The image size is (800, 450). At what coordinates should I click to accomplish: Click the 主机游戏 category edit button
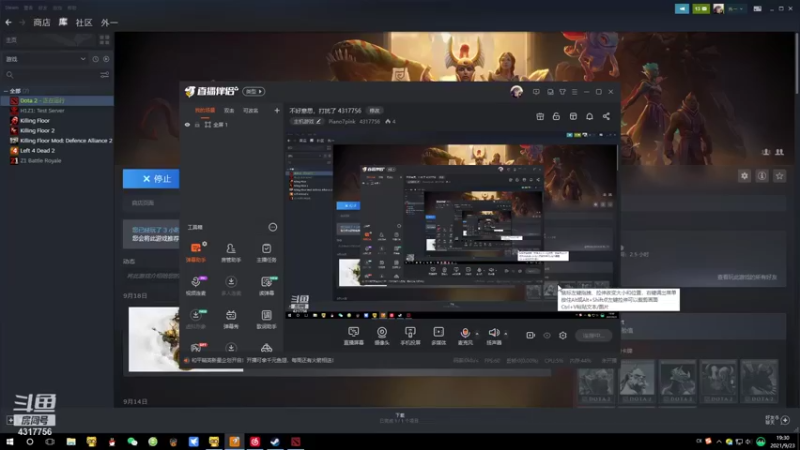[x=307, y=121]
